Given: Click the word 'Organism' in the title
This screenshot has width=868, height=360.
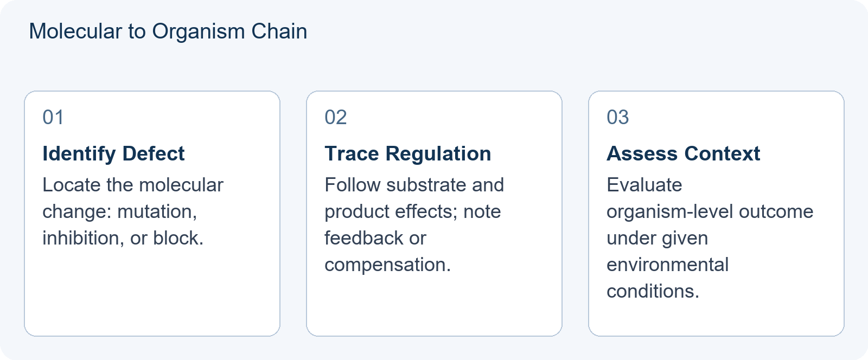Looking at the screenshot, I should pyautogui.click(x=199, y=31).
